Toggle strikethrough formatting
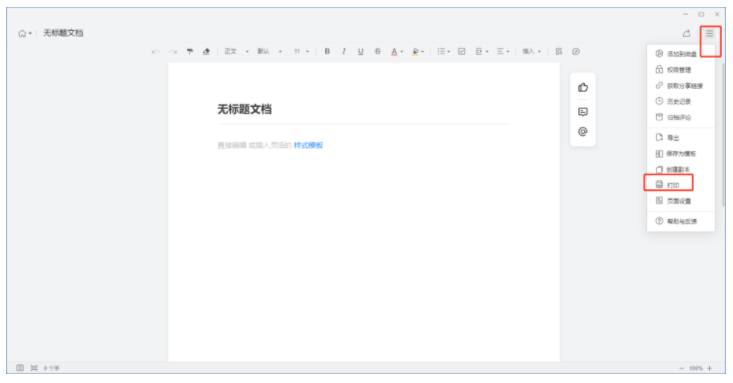The height and width of the screenshot is (383, 733). (377, 51)
